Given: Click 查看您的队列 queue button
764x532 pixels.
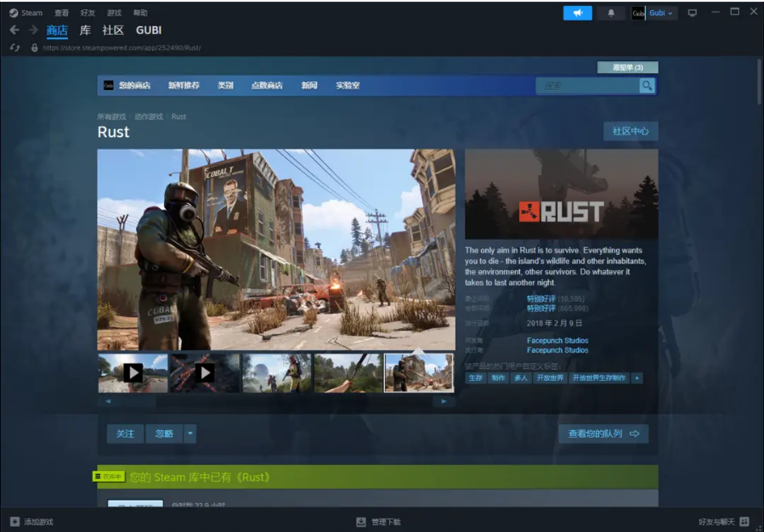Looking at the screenshot, I should coord(603,433).
